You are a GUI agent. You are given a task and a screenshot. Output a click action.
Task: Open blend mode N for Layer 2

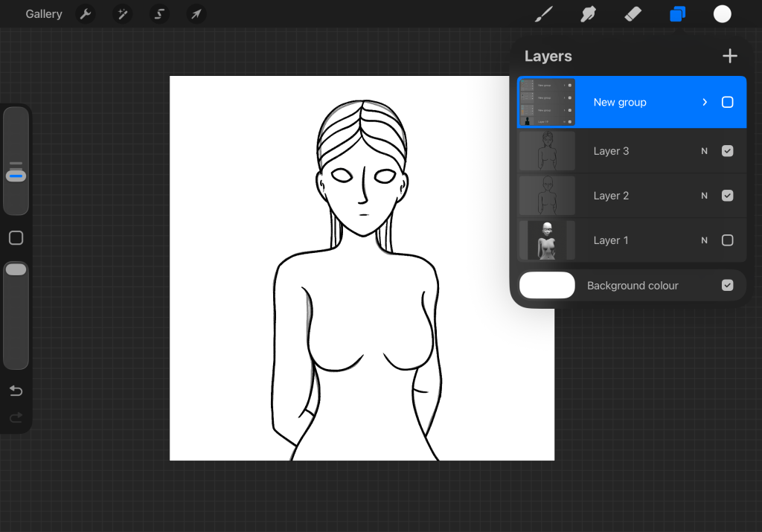(x=704, y=196)
